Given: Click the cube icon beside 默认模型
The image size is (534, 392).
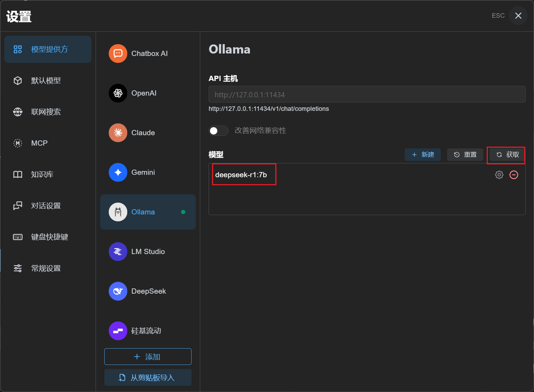Looking at the screenshot, I should (18, 81).
